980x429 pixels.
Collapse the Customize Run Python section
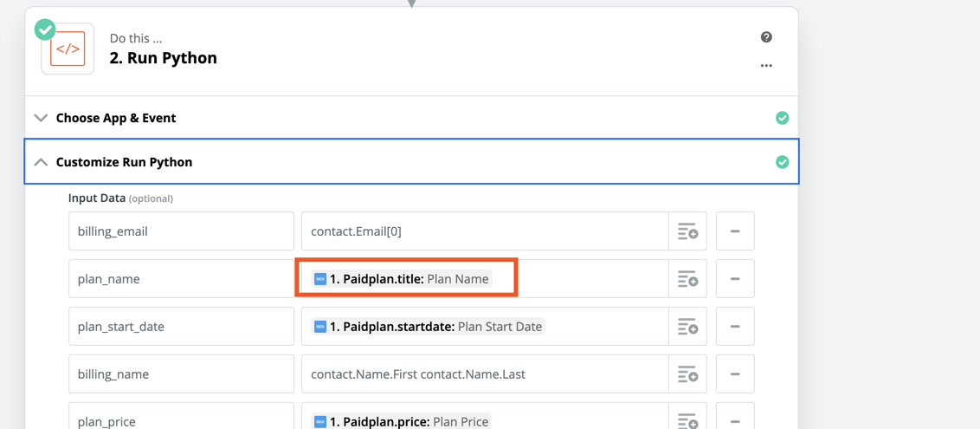(41, 162)
